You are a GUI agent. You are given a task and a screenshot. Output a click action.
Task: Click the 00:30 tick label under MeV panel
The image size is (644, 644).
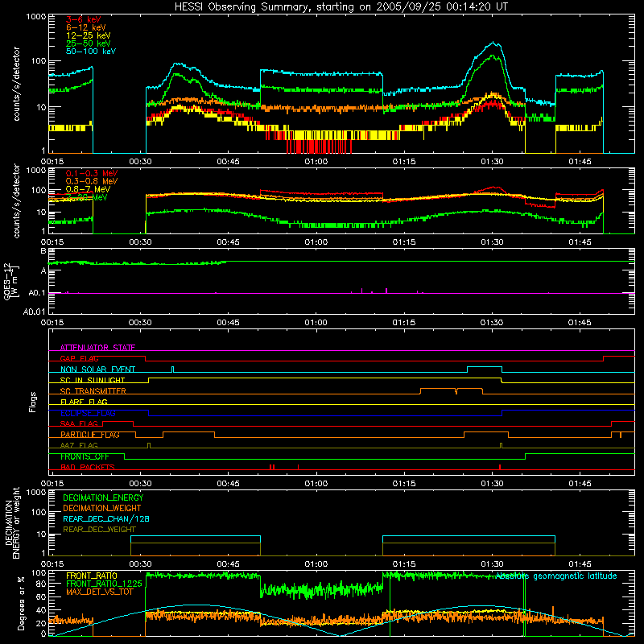(x=140, y=242)
